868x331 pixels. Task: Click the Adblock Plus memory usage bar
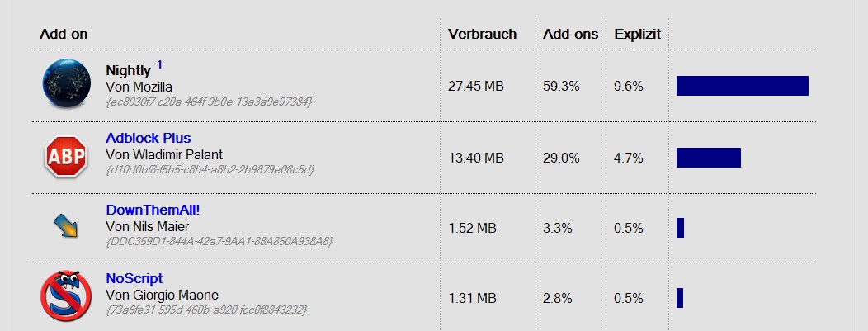[708, 158]
